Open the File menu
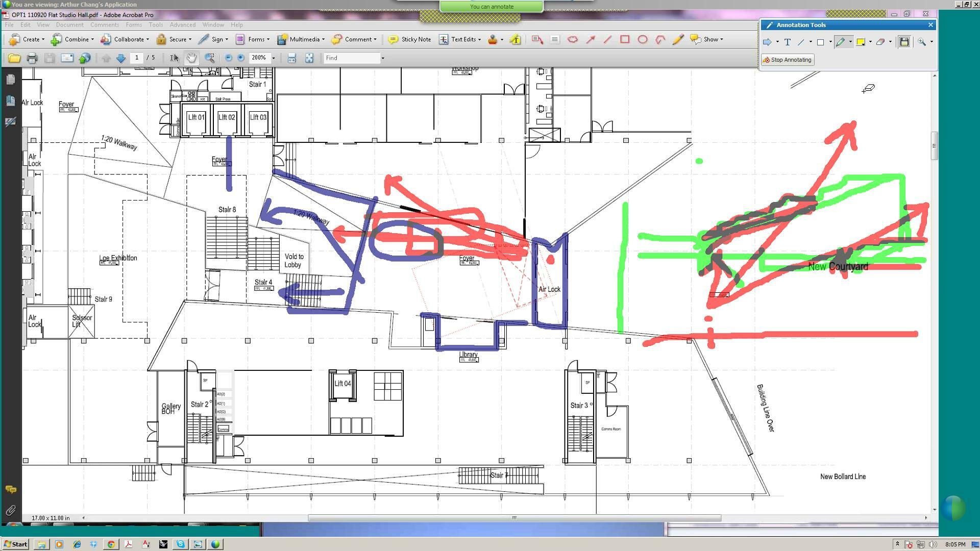The width and height of the screenshot is (980, 551). click(x=9, y=24)
